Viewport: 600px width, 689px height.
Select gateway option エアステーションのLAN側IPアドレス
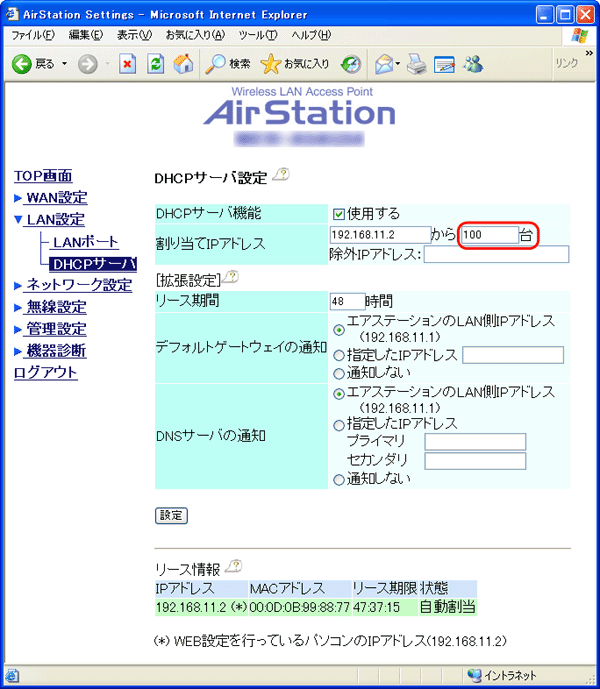pyautogui.click(x=338, y=330)
